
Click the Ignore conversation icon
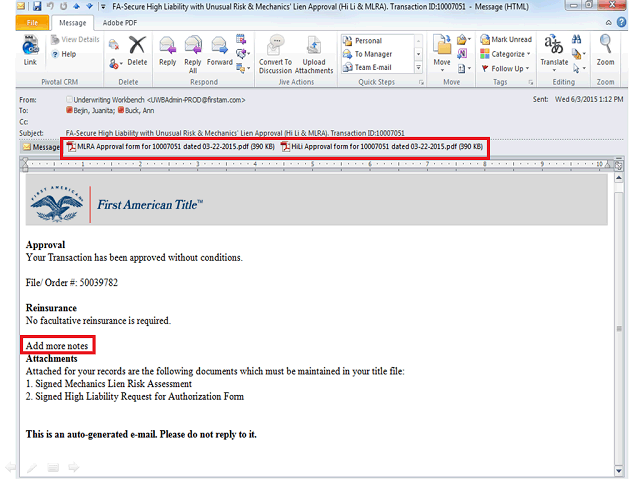tap(114, 44)
